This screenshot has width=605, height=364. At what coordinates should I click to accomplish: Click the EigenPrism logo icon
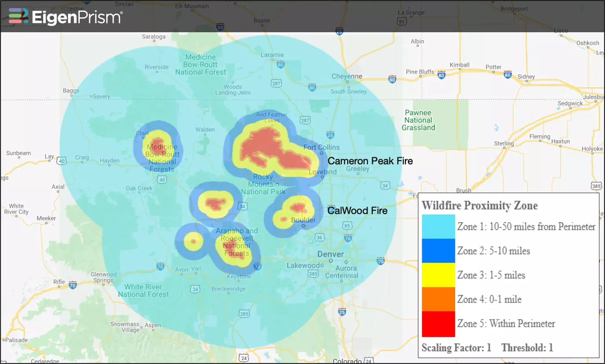pos(18,17)
